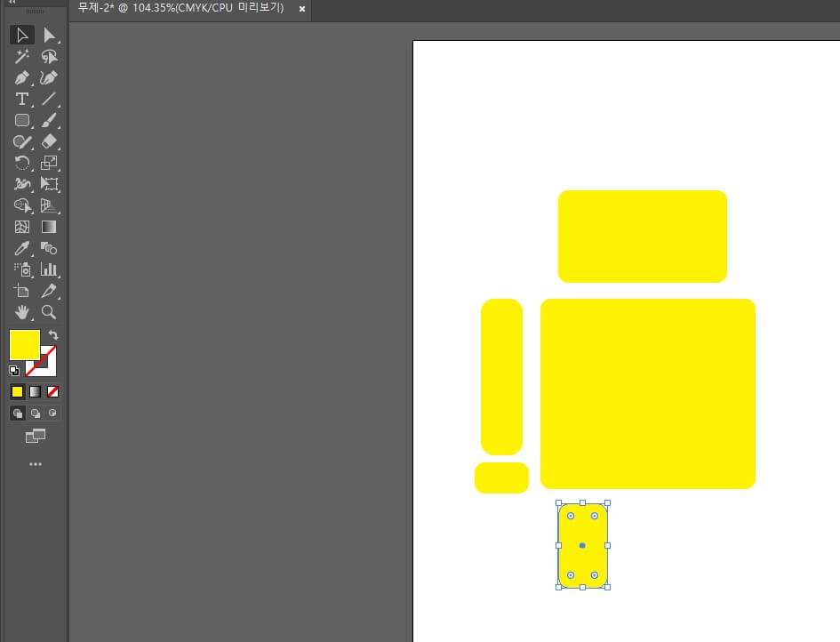
Task: Swap fill and stroke with curved arrow
Action: (x=53, y=335)
